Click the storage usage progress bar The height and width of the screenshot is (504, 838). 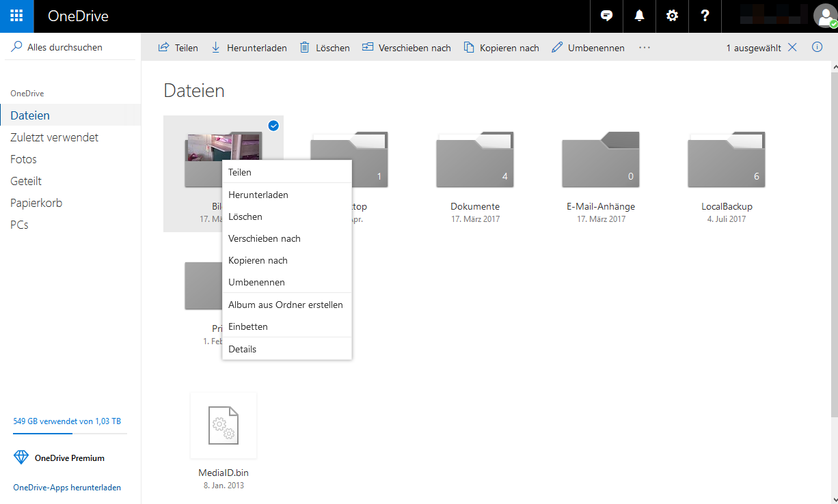coord(70,433)
